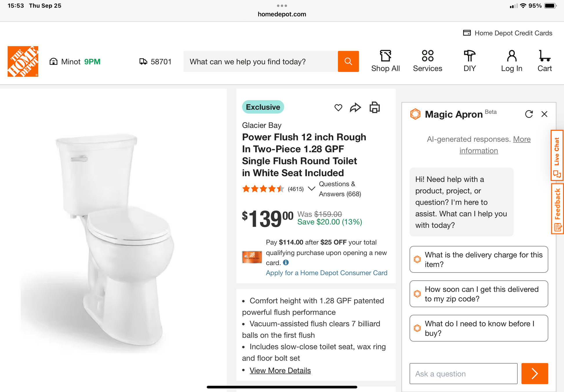
Task: Apply for a Home Depot Consumer Card
Action: click(326, 273)
